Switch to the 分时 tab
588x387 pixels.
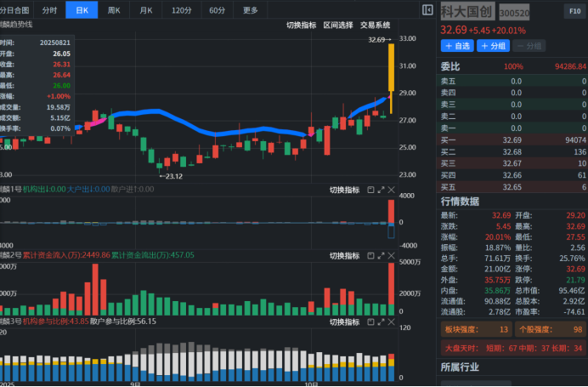coord(50,10)
